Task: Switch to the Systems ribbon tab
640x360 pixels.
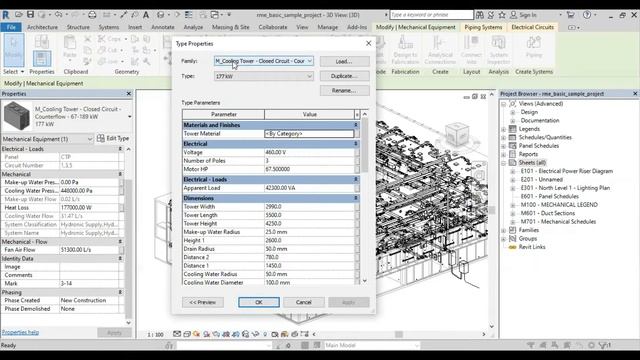Action: [x=109, y=27]
